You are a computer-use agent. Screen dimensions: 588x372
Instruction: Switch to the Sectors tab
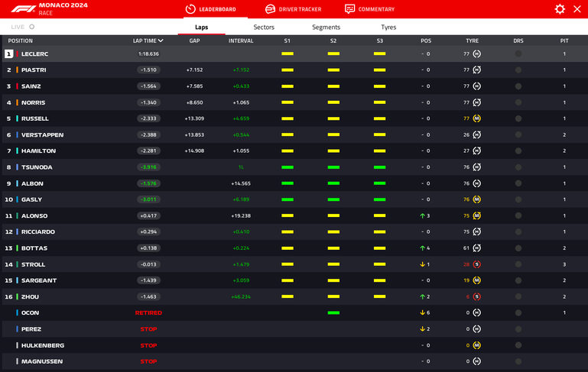click(x=264, y=27)
